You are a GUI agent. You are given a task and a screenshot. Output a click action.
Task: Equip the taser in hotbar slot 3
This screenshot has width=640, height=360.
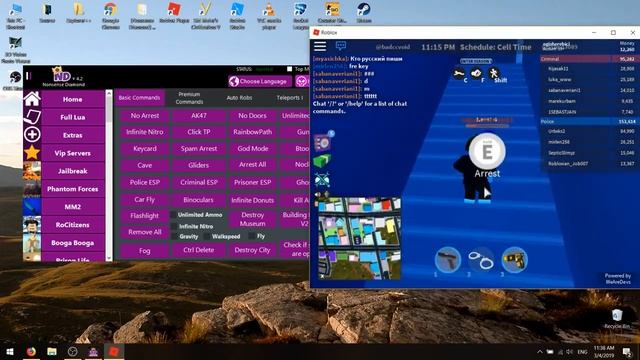point(514,260)
